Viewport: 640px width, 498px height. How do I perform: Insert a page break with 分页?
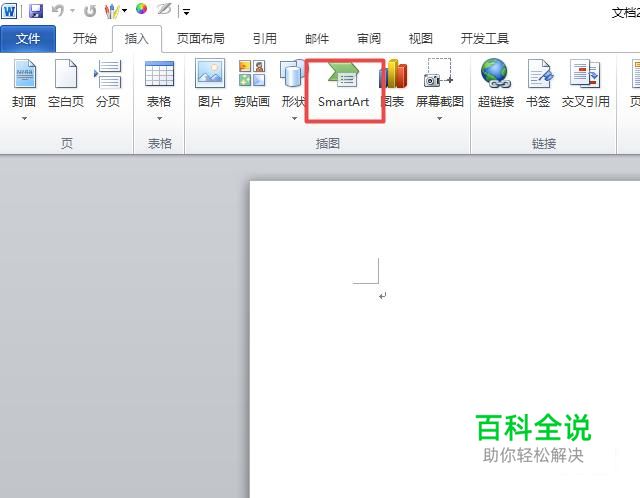point(108,84)
